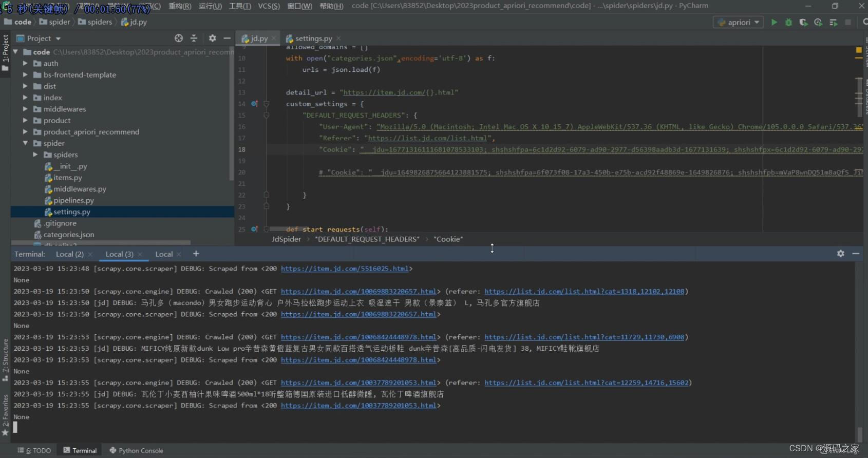Open the item.jd.com/5516025.html link
Image resolution: width=868 pixels, height=458 pixels.
(345, 269)
